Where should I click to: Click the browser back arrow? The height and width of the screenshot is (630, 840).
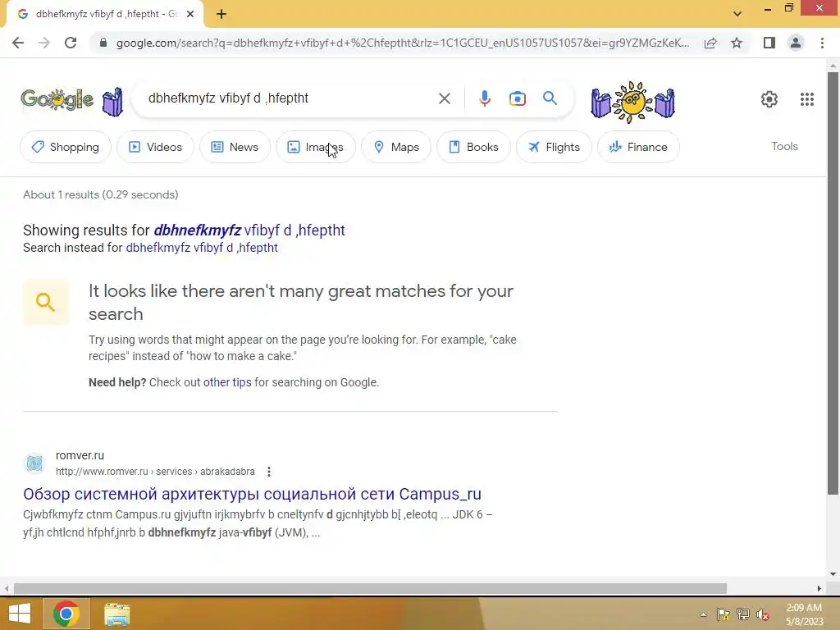pos(18,43)
